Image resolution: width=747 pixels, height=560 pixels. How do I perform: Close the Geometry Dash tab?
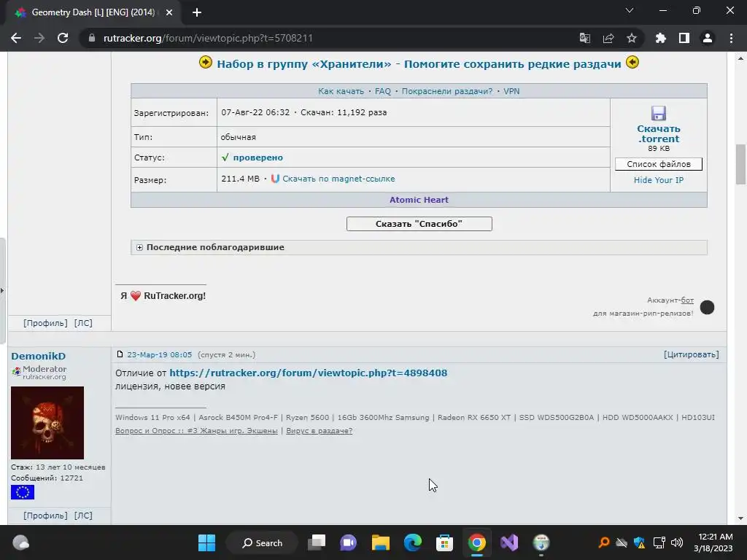(x=169, y=13)
